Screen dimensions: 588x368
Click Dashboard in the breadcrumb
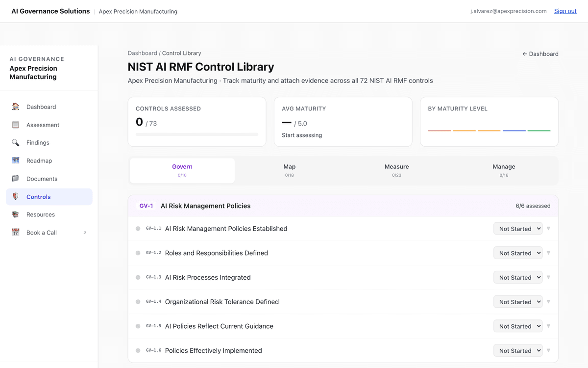[142, 53]
